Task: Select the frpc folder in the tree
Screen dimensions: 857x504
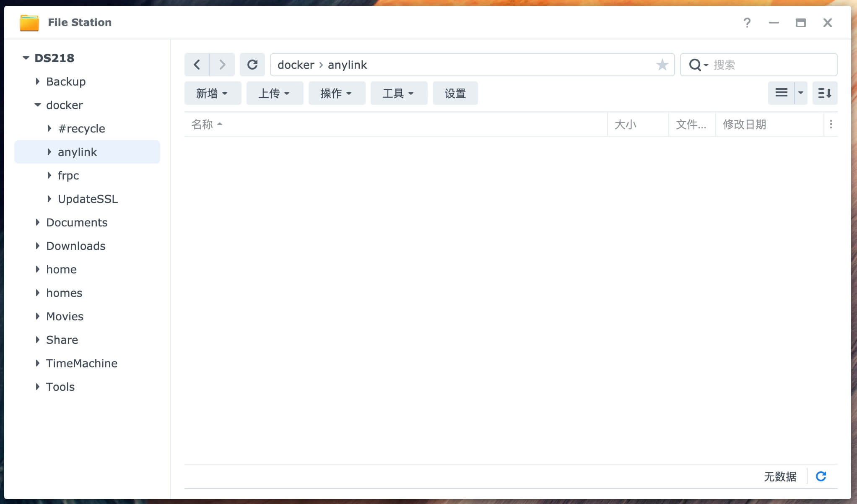Action: [x=68, y=175]
